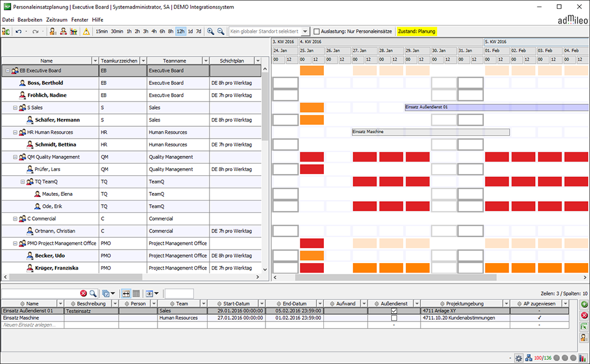Click the Start-Datum column header

(237, 304)
